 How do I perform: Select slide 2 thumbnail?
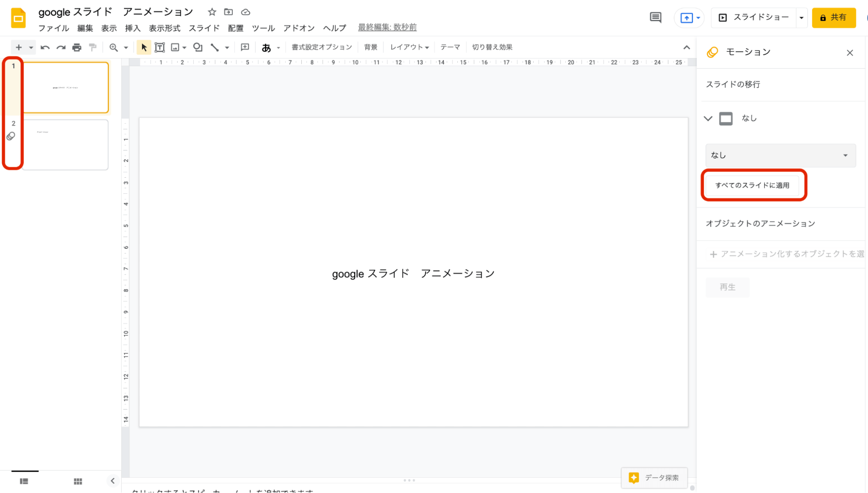pos(66,145)
